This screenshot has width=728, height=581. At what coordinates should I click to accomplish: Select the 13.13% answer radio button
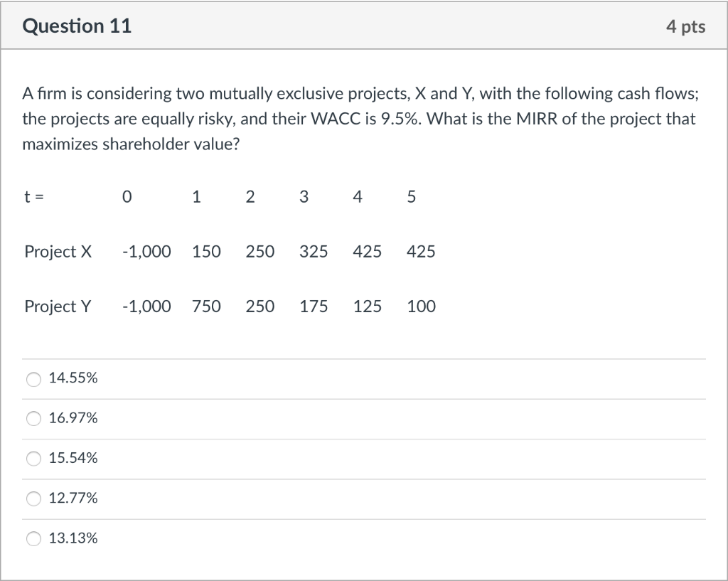point(33,538)
